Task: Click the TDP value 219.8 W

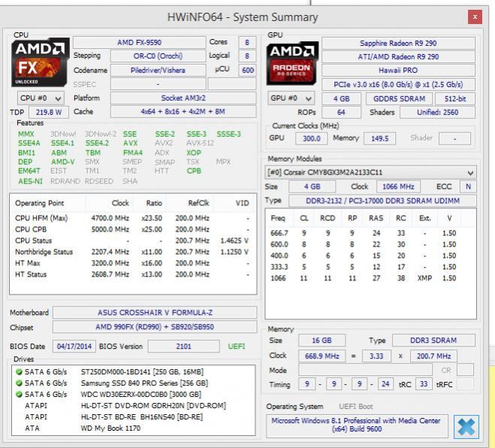Action: point(49,112)
